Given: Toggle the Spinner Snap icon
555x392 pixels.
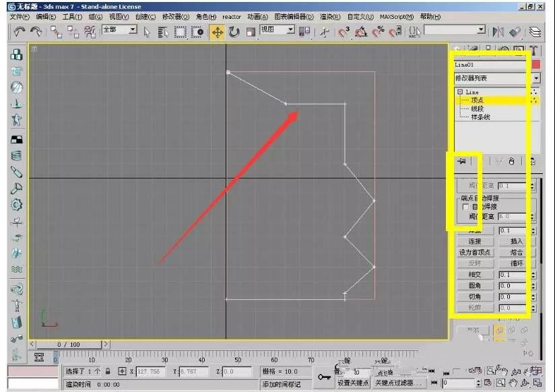Looking at the screenshot, I should [395, 32].
